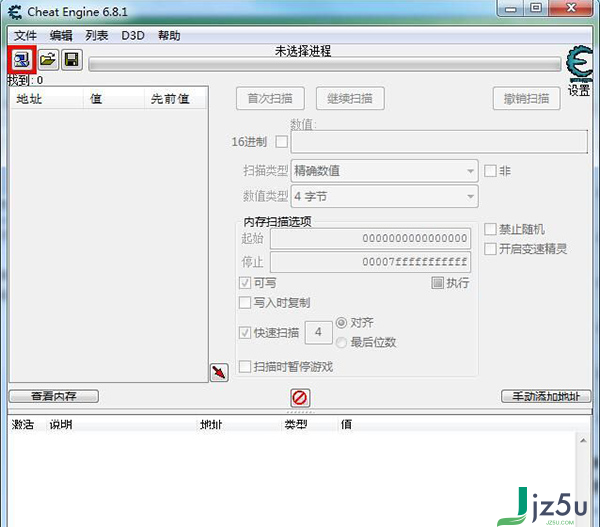Open the 文件 menu

point(25,36)
